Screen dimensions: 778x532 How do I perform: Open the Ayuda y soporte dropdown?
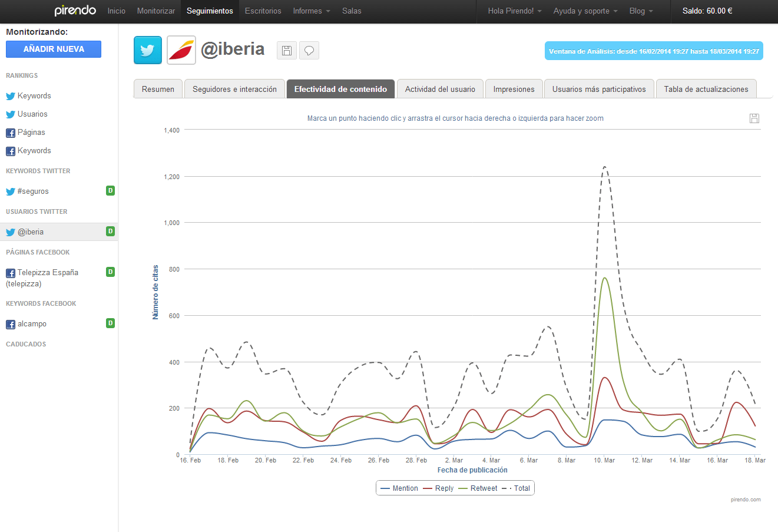tap(585, 11)
